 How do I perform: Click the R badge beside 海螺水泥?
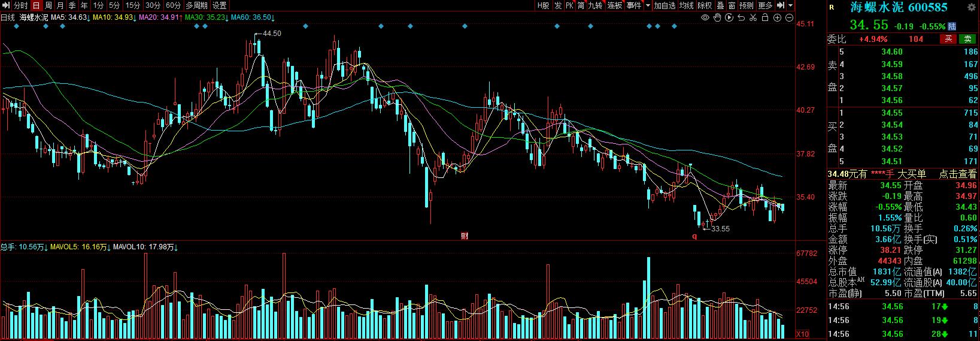pyautogui.click(x=832, y=7)
